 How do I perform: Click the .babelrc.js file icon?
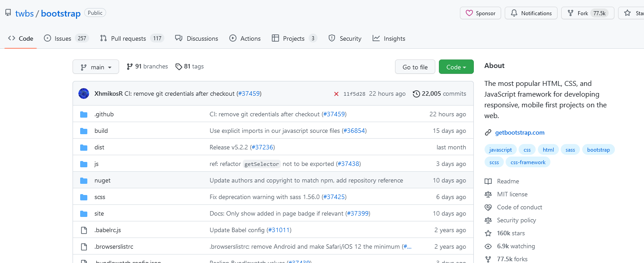(x=84, y=230)
